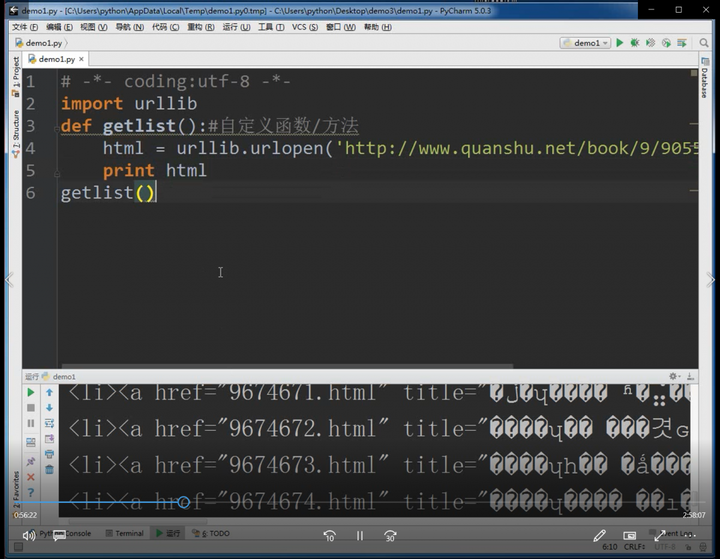
Task: Click the CRLF line separator in status bar
Action: coord(635,547)
